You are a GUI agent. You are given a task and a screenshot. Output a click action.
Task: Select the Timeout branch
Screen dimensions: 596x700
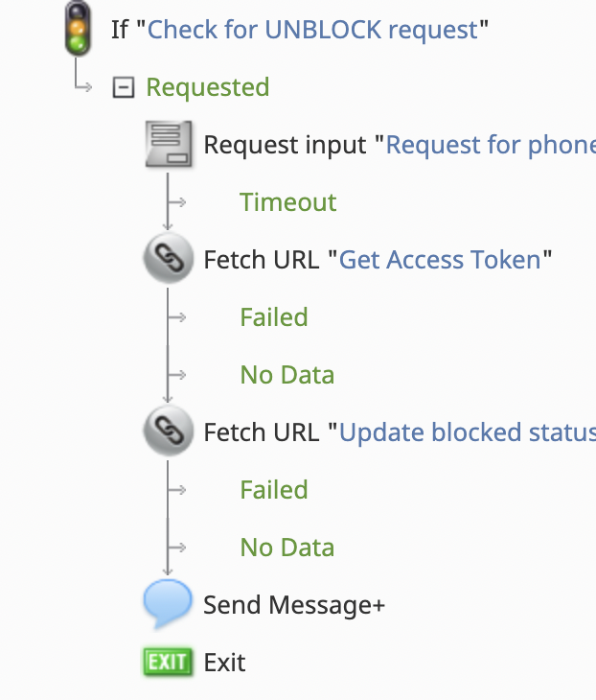pos(288,202)
